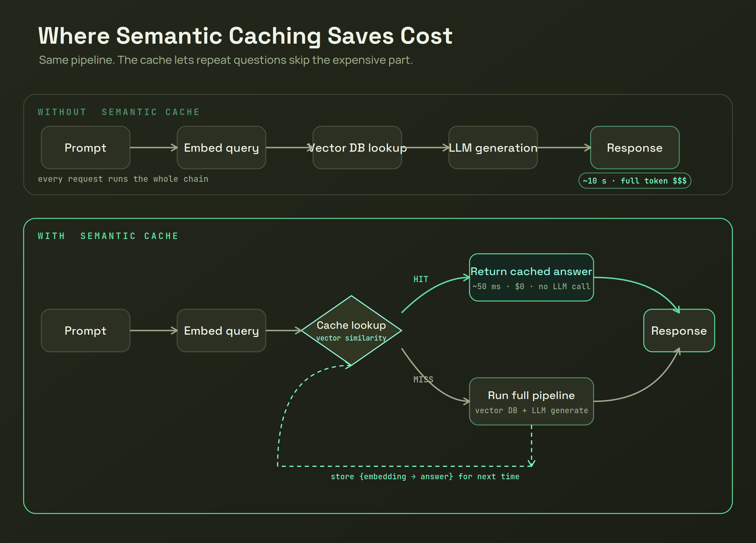This screenshot has width=756, height=543.
Task: Select the Vector DB lookup box
Action: pos(357,148)
